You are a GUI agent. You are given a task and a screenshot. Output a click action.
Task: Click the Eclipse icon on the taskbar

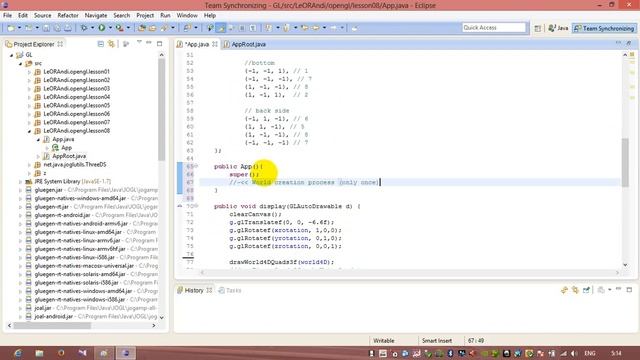point(126,353)
